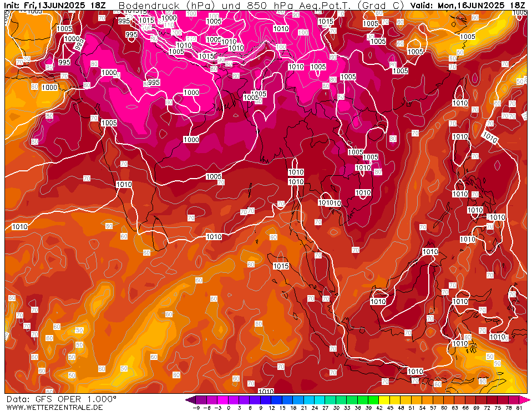The image size is (532, 411).
Task: Click the legend value '21'
Action: [x=304, y=408]
